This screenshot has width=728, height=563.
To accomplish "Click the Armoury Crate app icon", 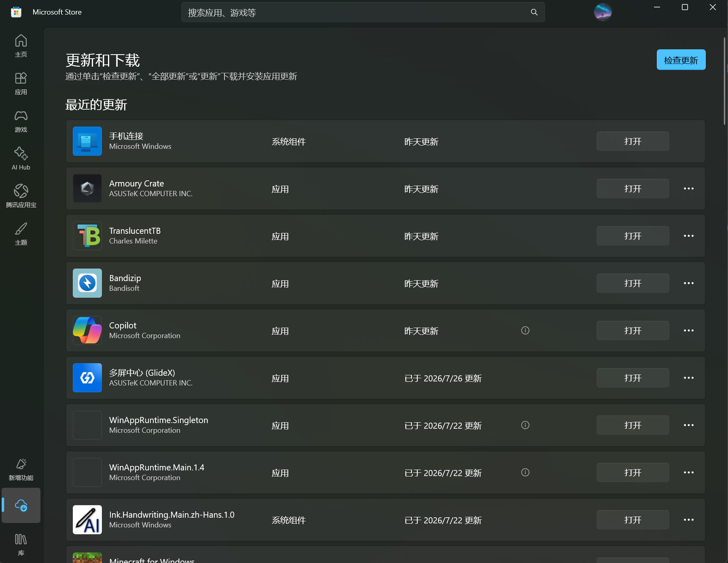I will coord(87,188).
